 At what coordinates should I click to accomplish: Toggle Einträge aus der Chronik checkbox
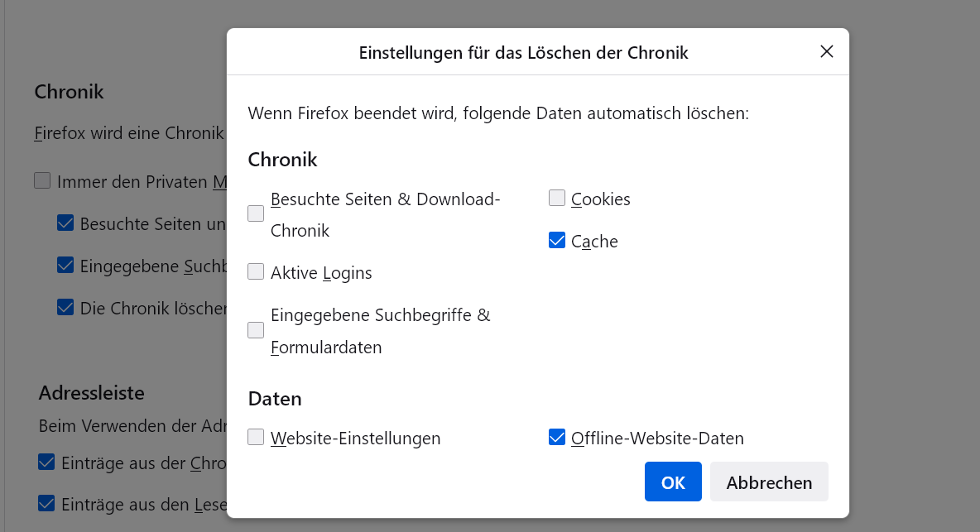coord(47,463)
